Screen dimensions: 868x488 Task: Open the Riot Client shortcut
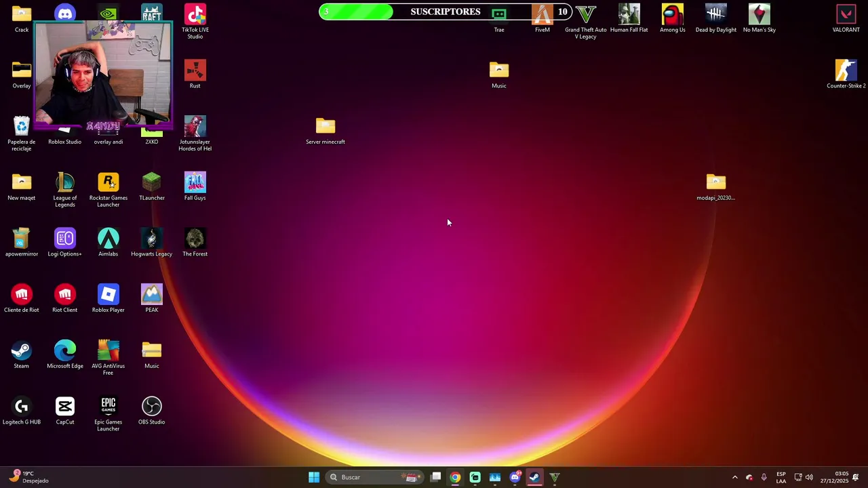(x=65, y=299)
